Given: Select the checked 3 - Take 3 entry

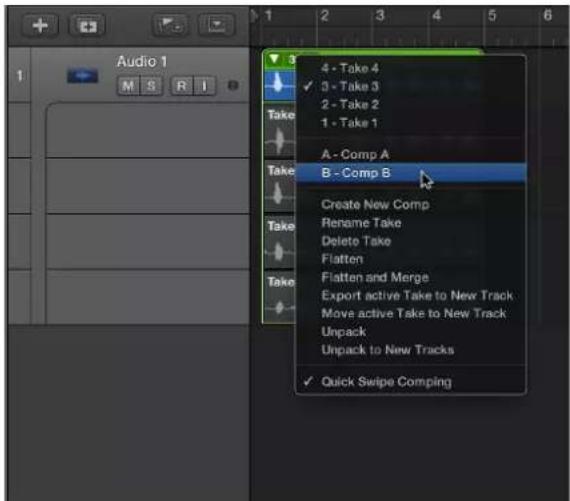Looking at the screenshot, I should click(x=411, y=86).
